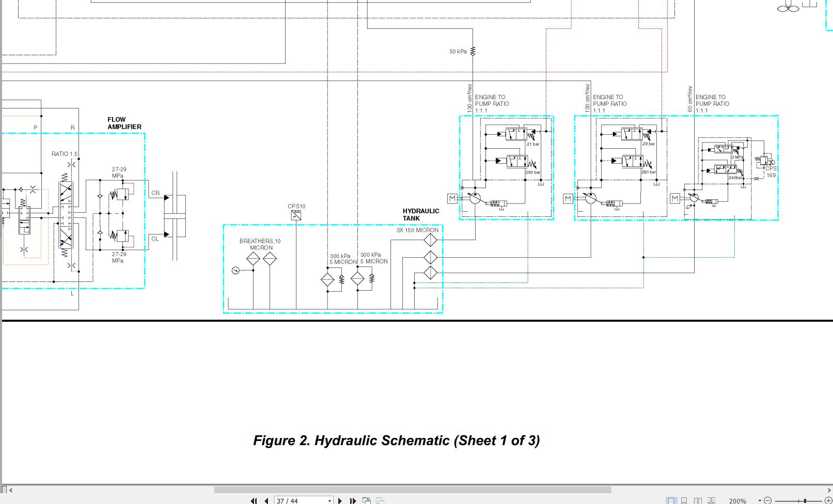
Task: Click the 50 kPa check valve label
Action: (458, 51)
